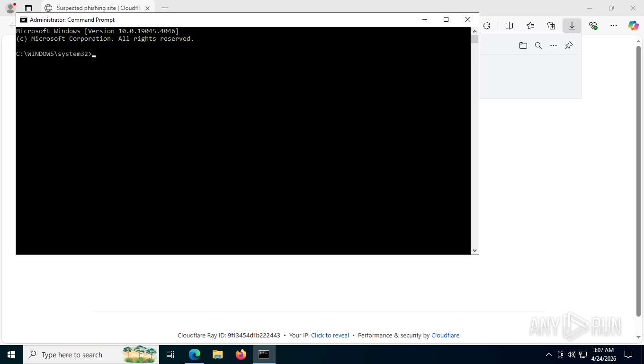Close the Command Prompt window
644x364 pixels.
(x=468, y=19)
